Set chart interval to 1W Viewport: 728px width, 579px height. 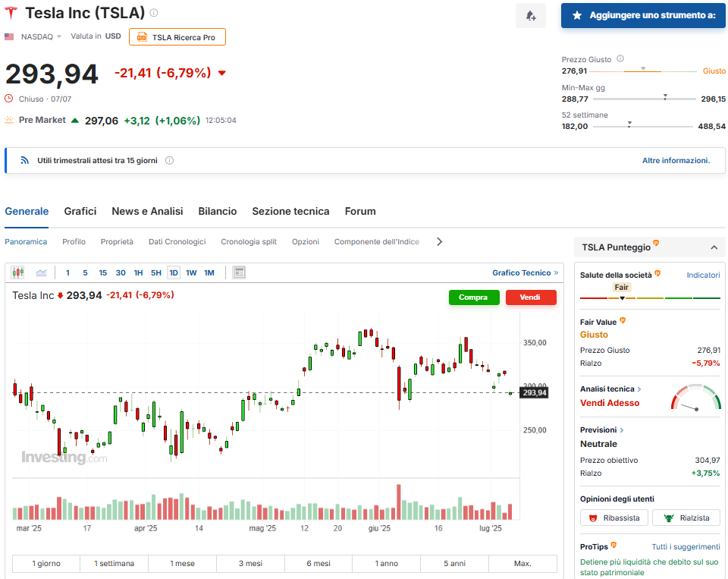point(191,272)
